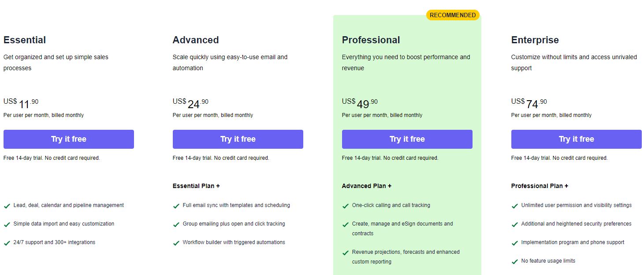Click checkmark beside Unlimited user permission settings
The image size is (644, 275).
click(515, 206)
